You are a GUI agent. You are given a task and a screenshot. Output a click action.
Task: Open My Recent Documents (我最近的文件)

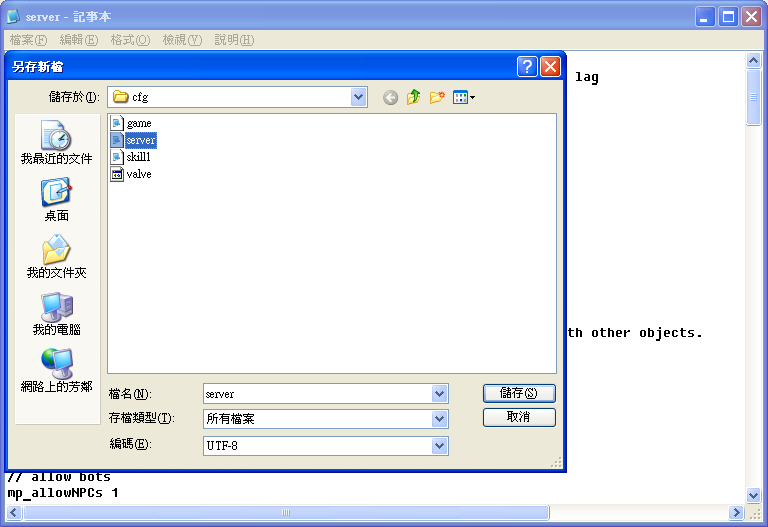[x=56, y=143]
